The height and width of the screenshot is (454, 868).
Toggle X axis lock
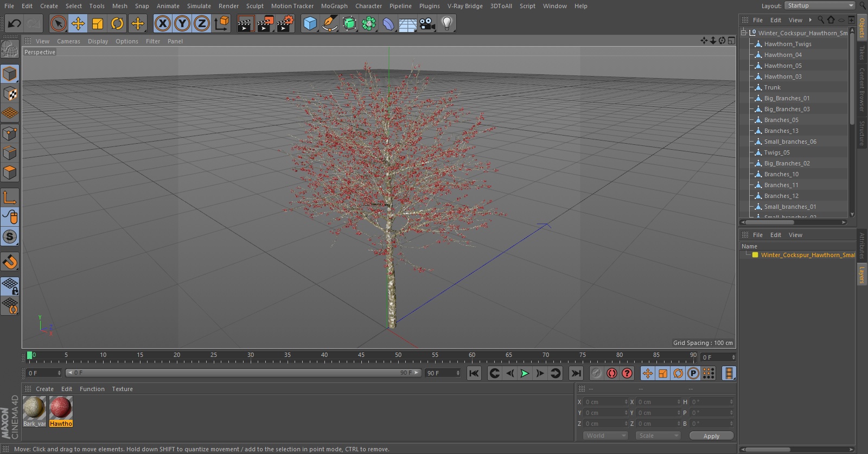(x=163, y=23)
